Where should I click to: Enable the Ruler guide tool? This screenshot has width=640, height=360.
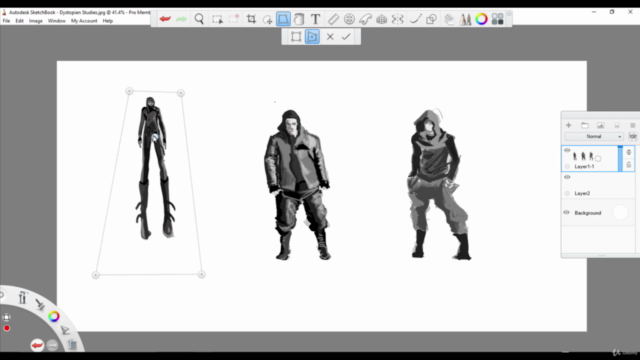(333, 19)
